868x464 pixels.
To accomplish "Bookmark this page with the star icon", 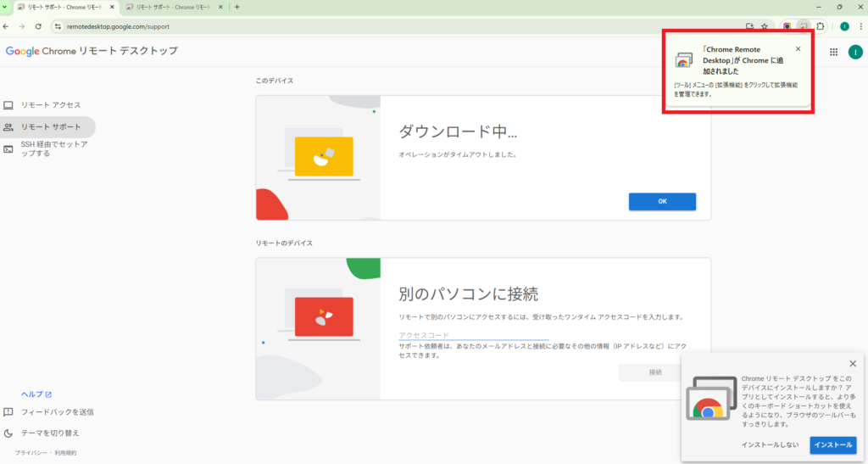I will (x=764, y=26).
